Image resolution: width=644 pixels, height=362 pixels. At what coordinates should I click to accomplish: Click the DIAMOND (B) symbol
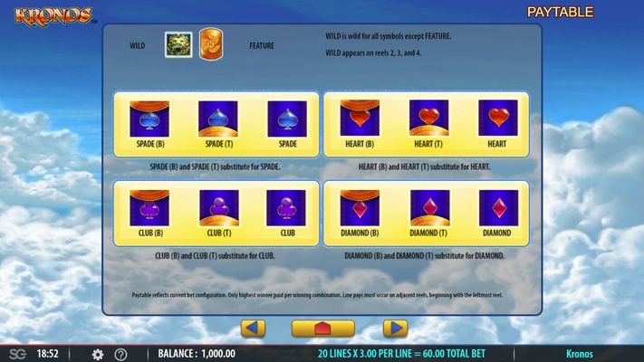coord(360,207)
